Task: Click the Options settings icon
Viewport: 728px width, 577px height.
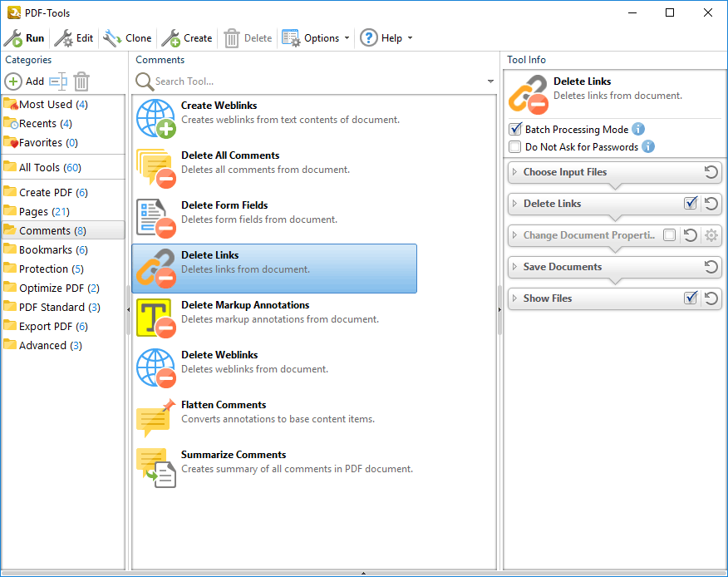Action: pos(291,38)
